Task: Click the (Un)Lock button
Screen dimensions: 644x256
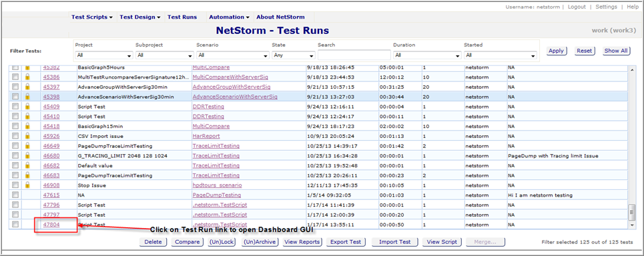Action: [x=221, y=242]
